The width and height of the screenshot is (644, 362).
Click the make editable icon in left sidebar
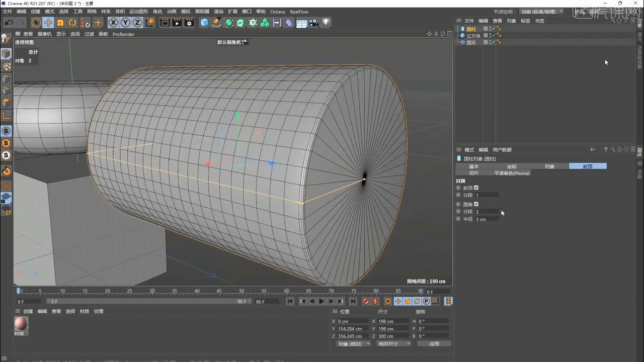pos(6,38)
